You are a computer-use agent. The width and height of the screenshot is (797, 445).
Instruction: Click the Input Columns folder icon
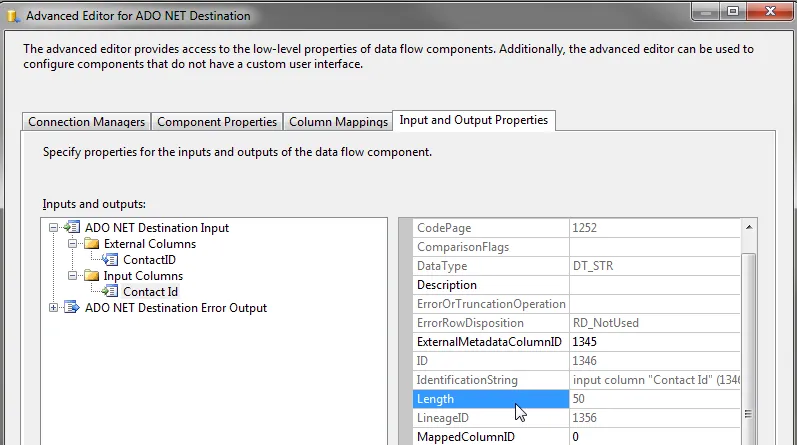[x=91, y=276]
